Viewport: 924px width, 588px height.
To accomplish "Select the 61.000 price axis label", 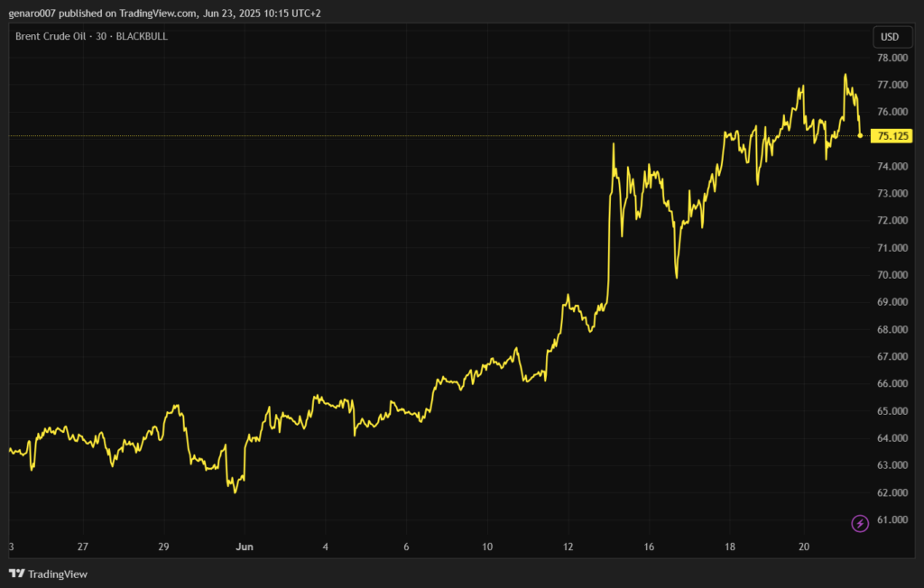I will pos(892,519).
